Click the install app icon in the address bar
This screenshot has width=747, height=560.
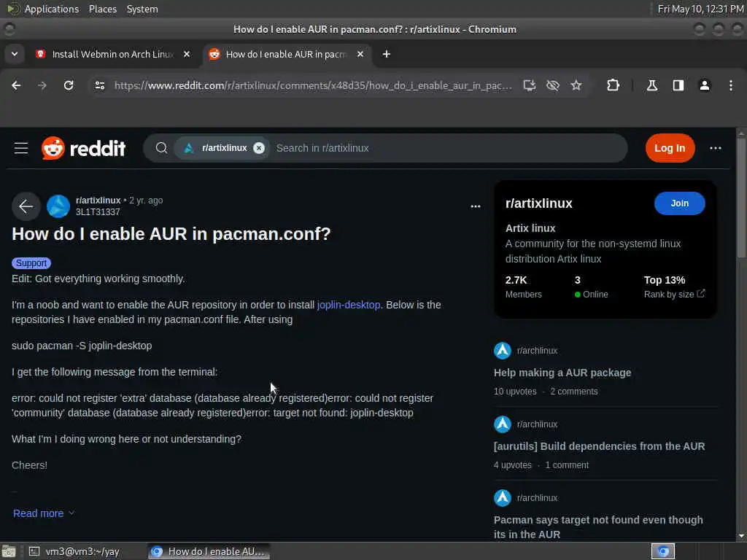pyautogui.click(x=530, y=85)
